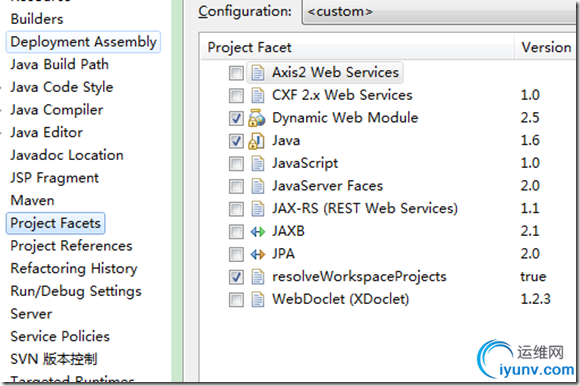Open version 2.1 for JAXB

(x=530, y=231)
